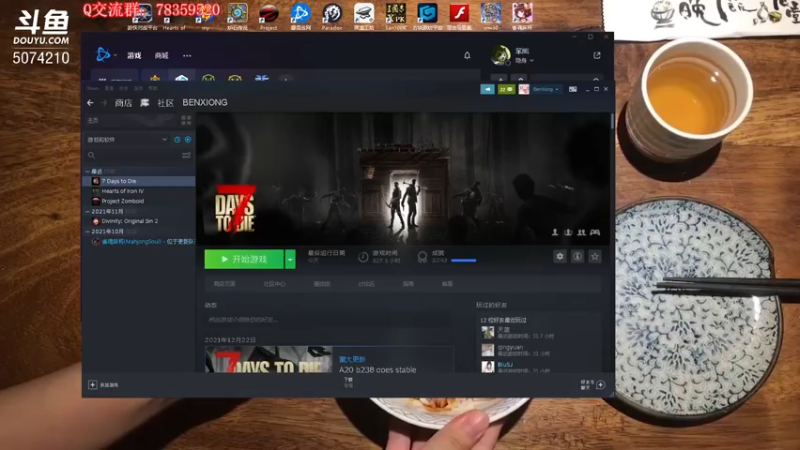Open the Steam announcements megaphone button
The height and width of the screenshot is (450, 800).
point(487,89)
